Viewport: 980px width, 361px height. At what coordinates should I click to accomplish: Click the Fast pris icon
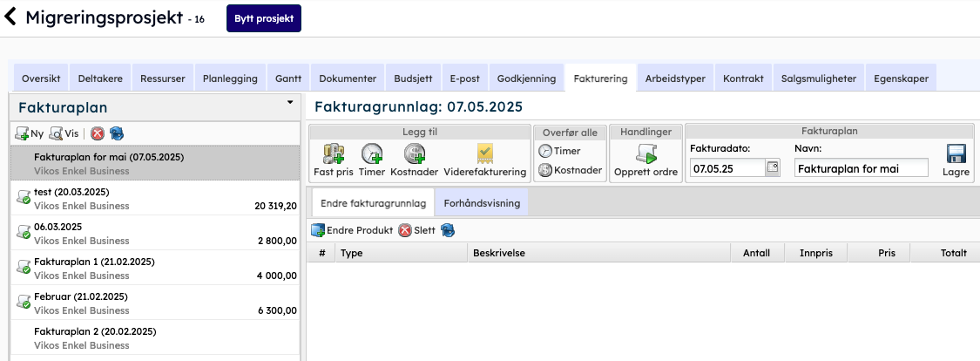[333, 154]
